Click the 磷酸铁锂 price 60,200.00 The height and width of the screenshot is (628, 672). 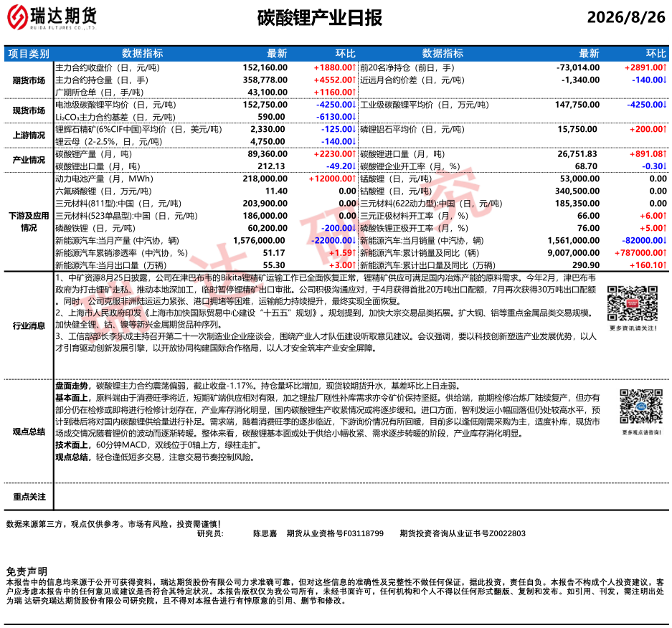[268, 229]
